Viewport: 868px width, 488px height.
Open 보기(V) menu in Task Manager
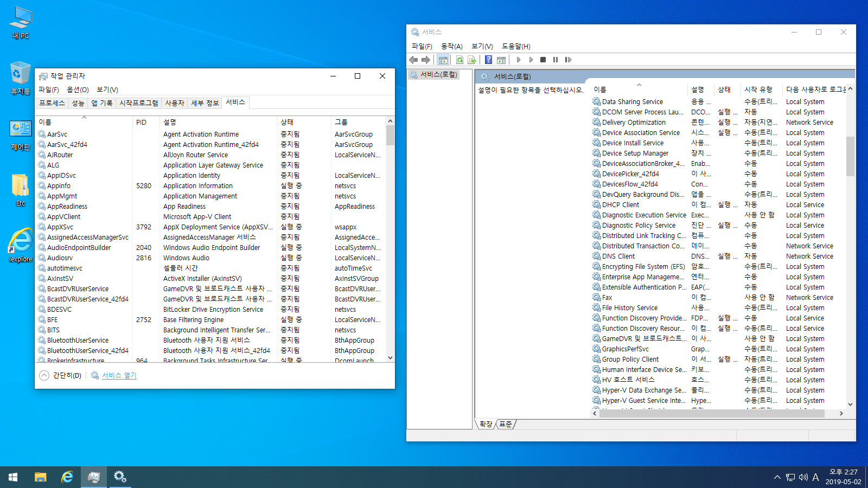(107, 89)
